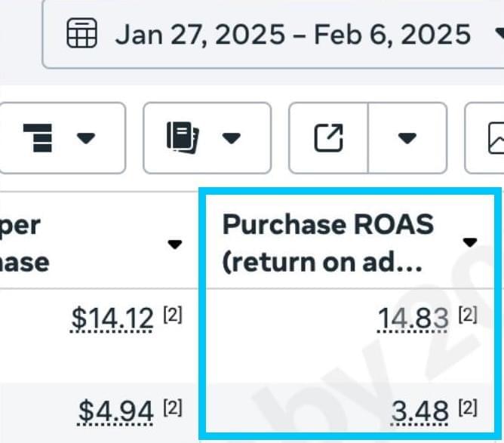The image size is (504, 443).
Task: Click the [2] footnote beside 3.48
Action: [468, 408]
